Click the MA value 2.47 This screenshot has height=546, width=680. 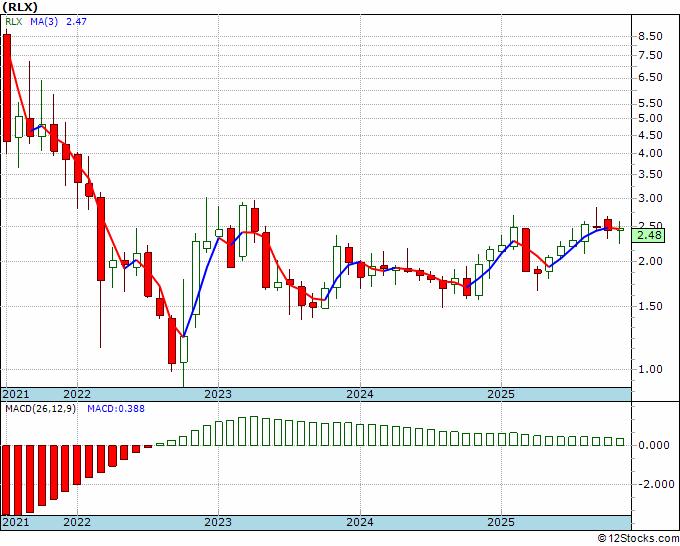click(x=76, y=21)
